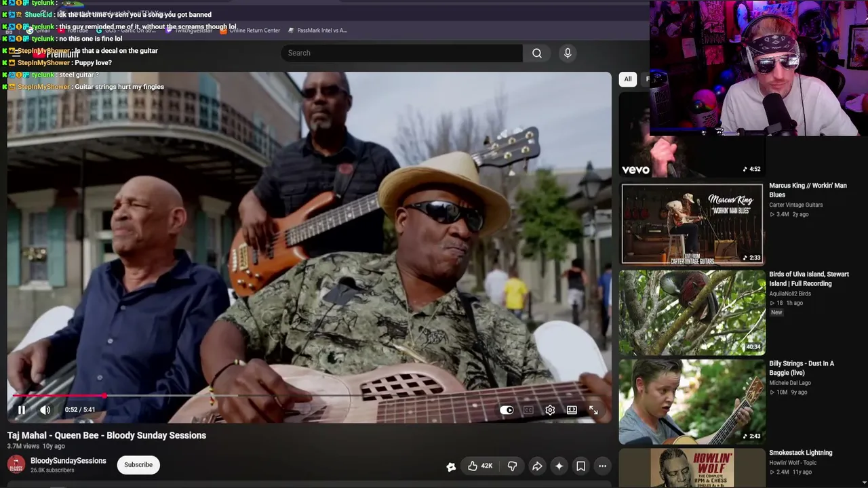The width and height of the screenshot is (868, 488).
Task: Click the title 'Billy Strings - Dust In A Baggie (live)'
Action: pyautogui.click(x=802, y=368)
